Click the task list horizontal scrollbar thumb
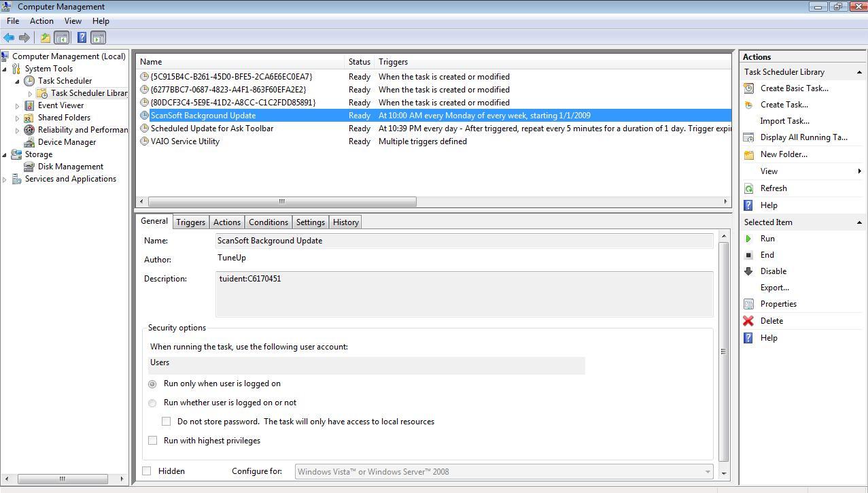This screenshot has height=493, width=868. pyautogui.click(x=282, y=201)
